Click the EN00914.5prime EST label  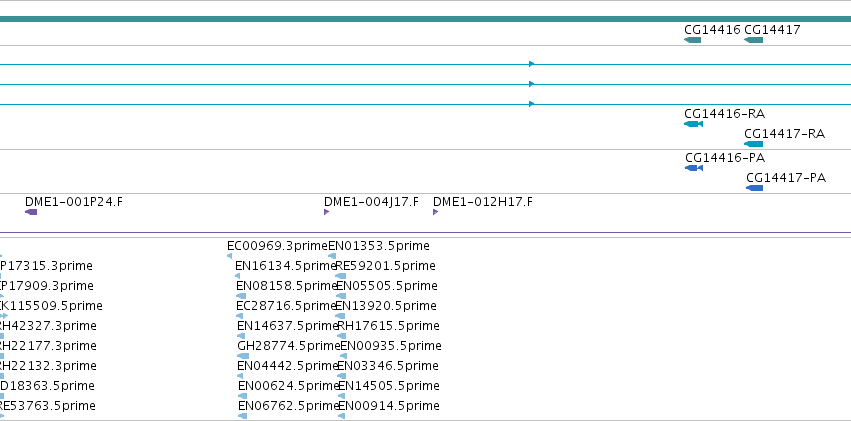click(389, 406)
